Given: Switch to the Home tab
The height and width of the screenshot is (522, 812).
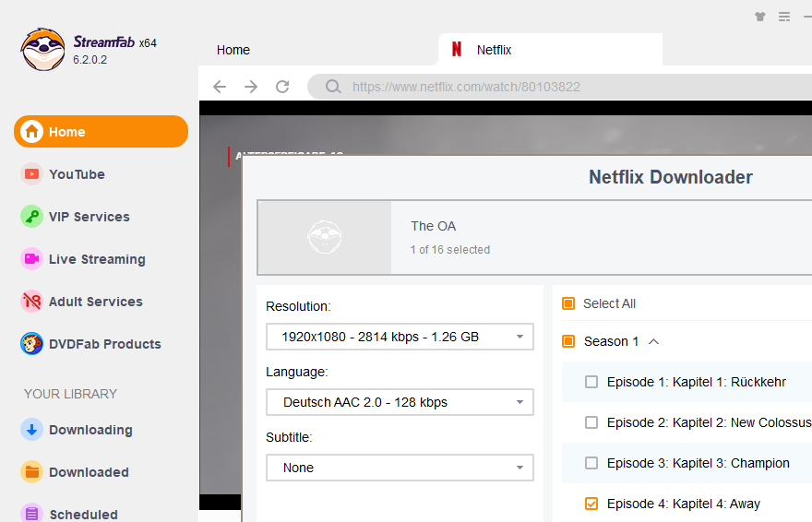Looking at the screenshot, I should pyautogui.click(x=233, y=50).
